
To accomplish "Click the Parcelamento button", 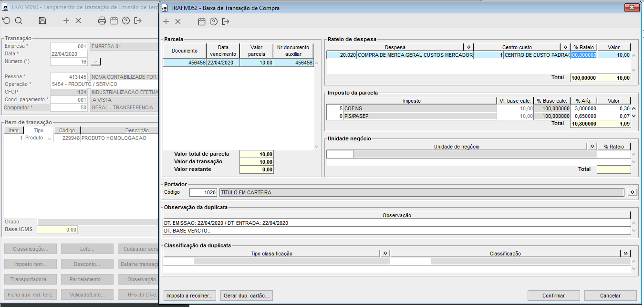I will [87, 279].
